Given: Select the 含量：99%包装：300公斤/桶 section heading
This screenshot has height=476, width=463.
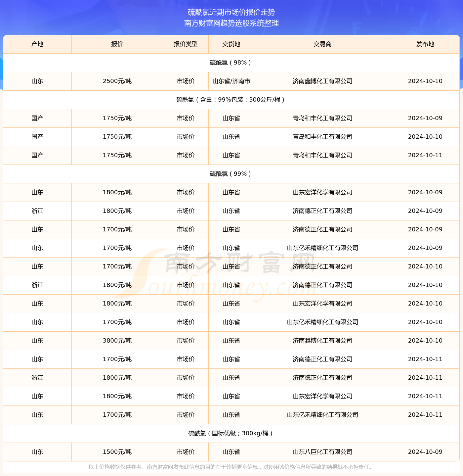Looking at the screenshot, I should click(x=231, y=100).
